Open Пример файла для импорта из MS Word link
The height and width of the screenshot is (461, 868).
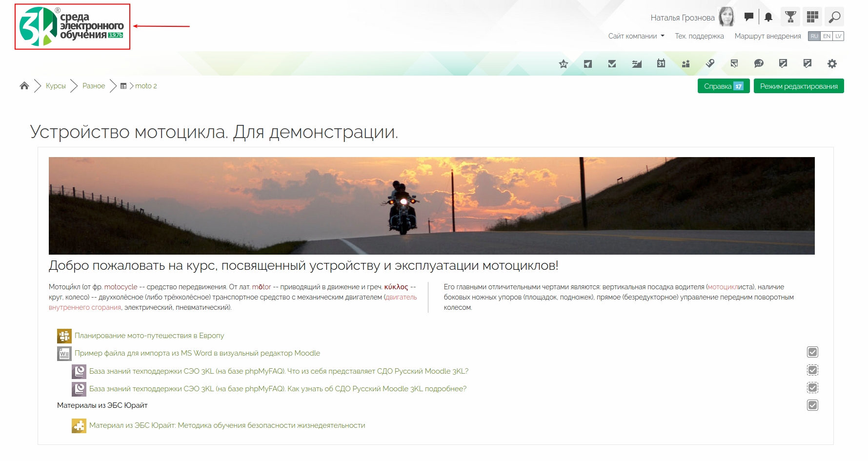click(197, 353)
